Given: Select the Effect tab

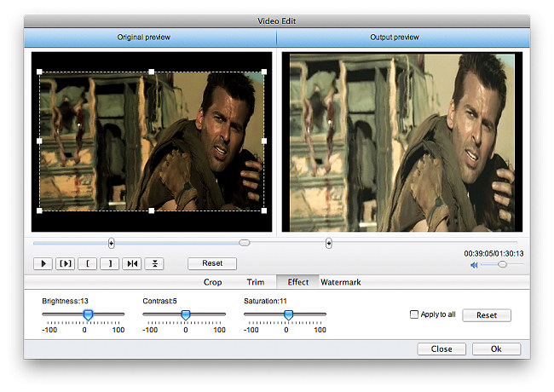Looking at the screenshot, I should coord(297,282).
